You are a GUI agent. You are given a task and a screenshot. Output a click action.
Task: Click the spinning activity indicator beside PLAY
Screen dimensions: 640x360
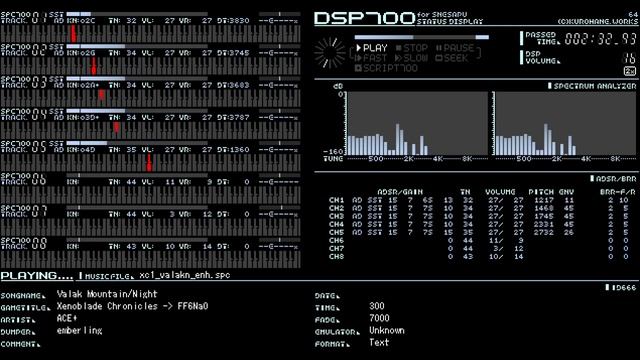[330, 53]
